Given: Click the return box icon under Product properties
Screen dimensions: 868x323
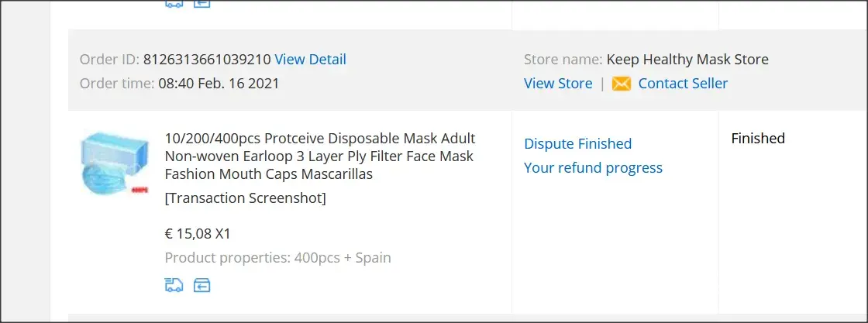Looking at the screenshot, I should click(x=201, y=286).
